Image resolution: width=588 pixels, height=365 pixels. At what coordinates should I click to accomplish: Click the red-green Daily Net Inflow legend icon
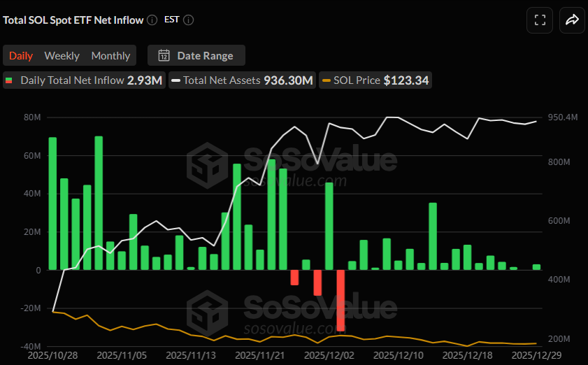pyautogui.click(x=10, y=80)
